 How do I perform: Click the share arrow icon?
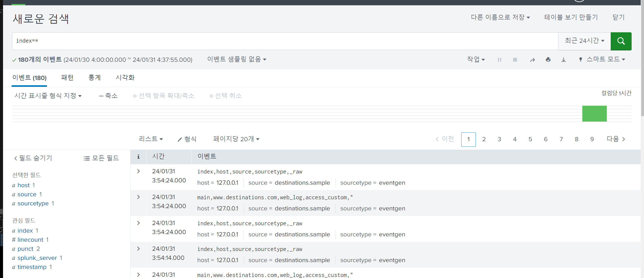pyautogui.click(x=532, y=60)
